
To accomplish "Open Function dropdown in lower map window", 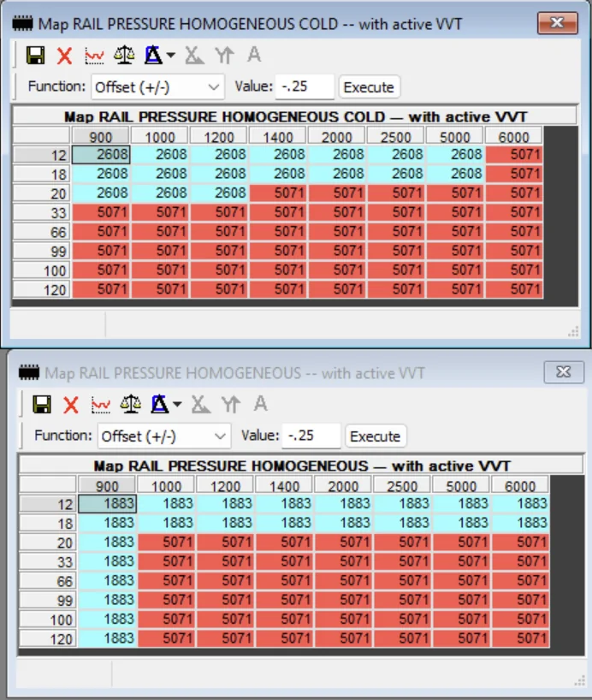I will [164, 436].
